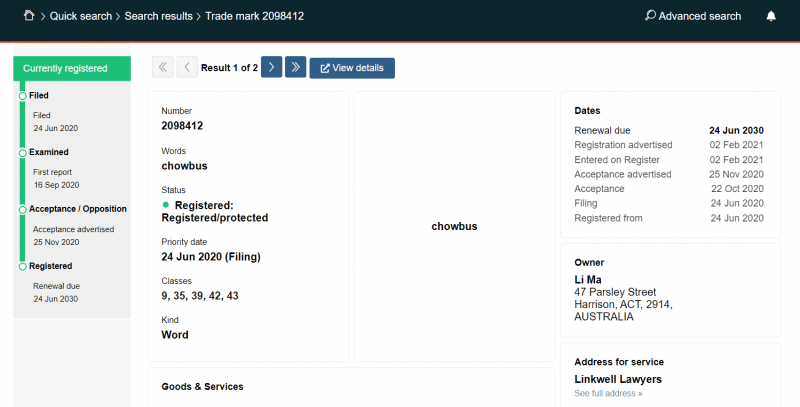The image size is (800, 407).
Task: Select the Goods & Services heading
Action: click(x=202, y=387)
